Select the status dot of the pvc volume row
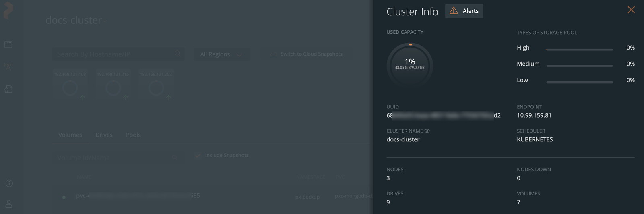The width and height of the screenshot is (644, 214). (x=64, y=197)
